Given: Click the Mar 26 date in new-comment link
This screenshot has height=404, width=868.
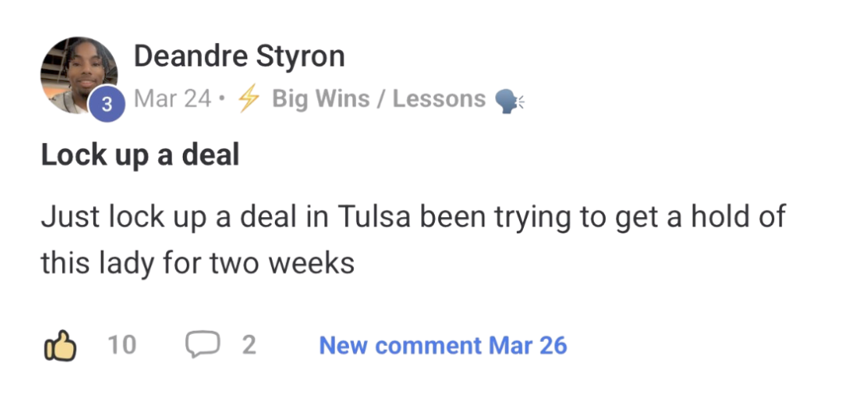Looking at the screenshot, I should pos(528,345).
